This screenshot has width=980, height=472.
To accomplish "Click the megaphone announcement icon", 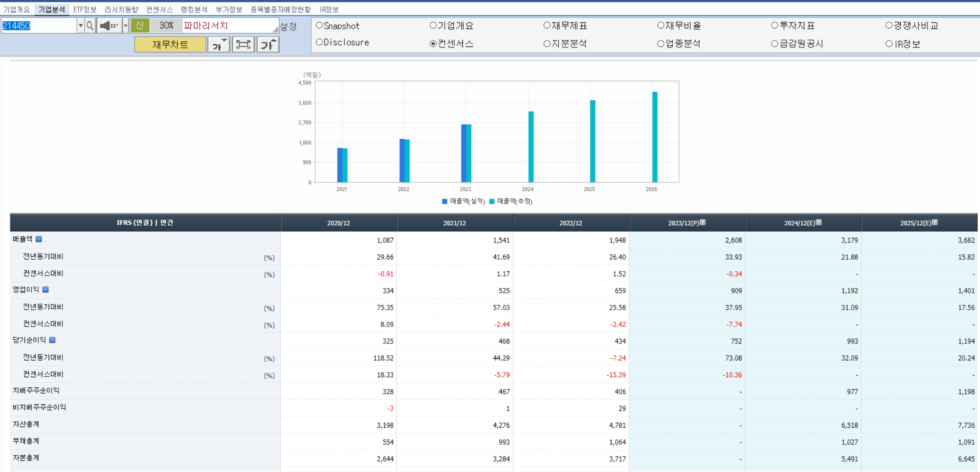I will pos(109,26).
